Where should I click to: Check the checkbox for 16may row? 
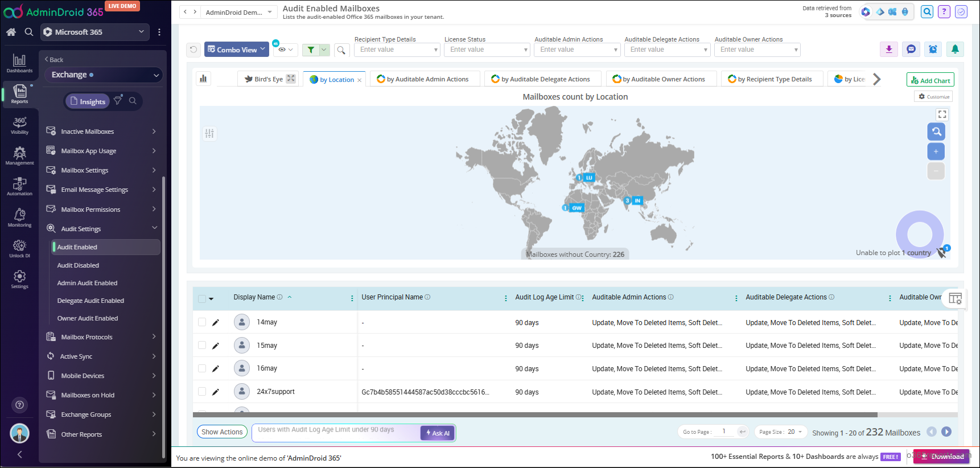(x=202, y=368)
